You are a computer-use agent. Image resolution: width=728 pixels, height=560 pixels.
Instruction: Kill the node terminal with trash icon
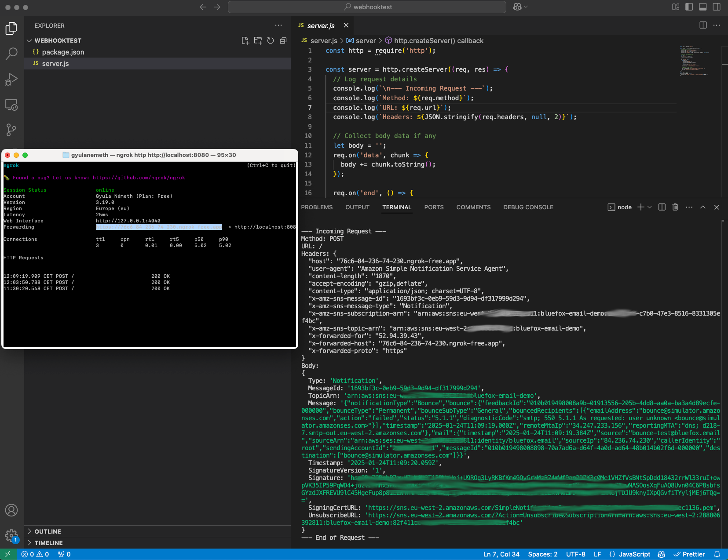tap(675, 207)
